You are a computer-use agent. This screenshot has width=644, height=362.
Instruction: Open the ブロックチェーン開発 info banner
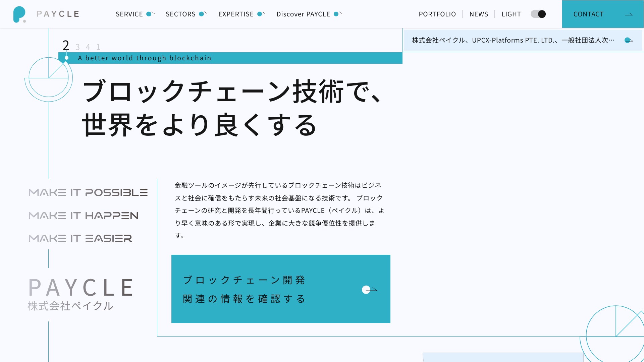point(244,289)
